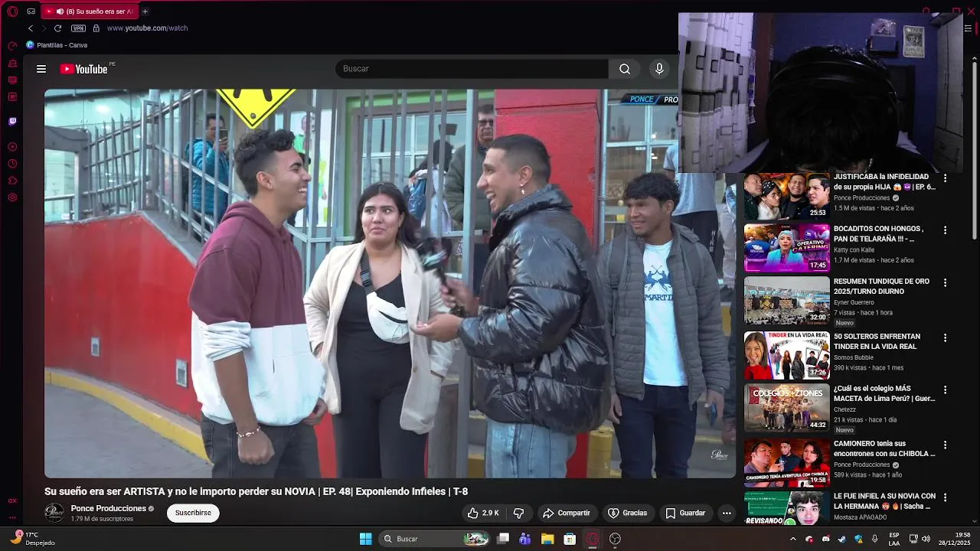
Task: Switch ESP LAA input language indicator
Action: [894, 539]
